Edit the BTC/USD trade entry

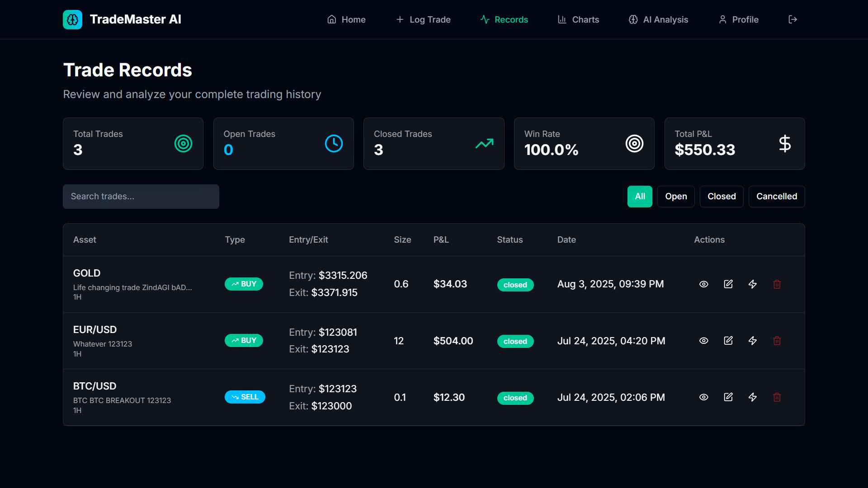pyautogui.click(x=728, y=397)
